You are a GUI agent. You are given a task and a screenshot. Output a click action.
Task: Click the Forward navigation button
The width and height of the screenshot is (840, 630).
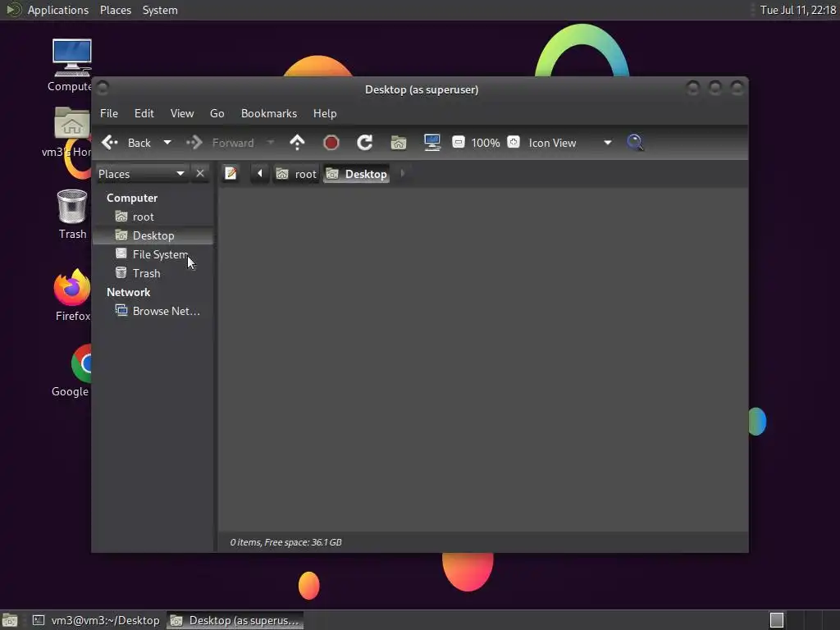point(220,143)
